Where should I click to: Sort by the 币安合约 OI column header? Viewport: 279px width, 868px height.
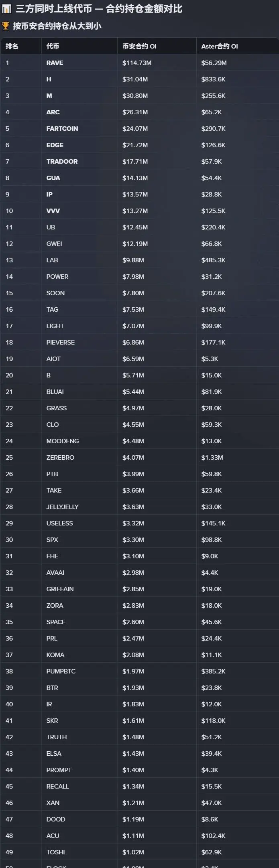point(139,46)
